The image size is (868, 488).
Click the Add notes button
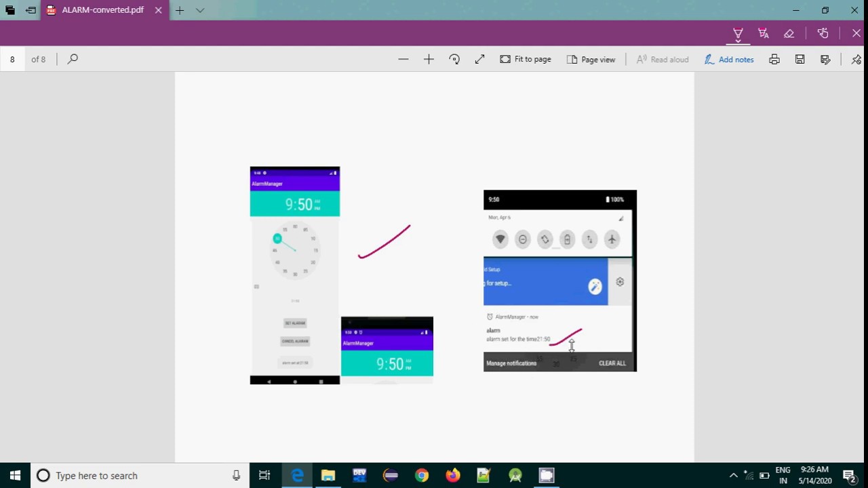pos(729,60)
